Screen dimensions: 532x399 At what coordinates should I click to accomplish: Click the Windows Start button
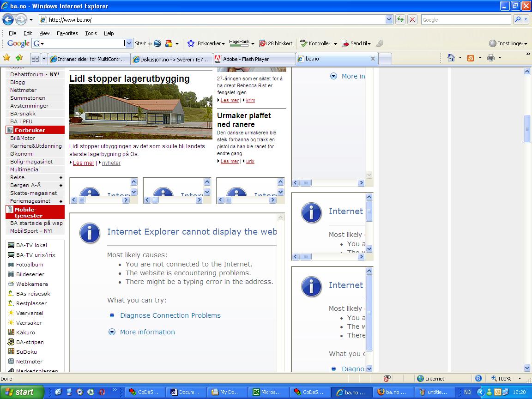tap(22, 392)
